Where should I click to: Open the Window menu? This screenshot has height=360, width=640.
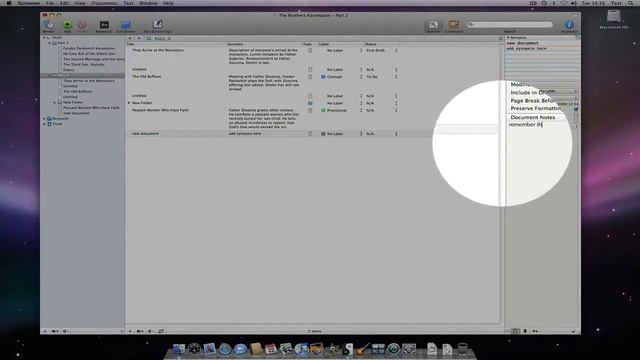coord(148,3)
